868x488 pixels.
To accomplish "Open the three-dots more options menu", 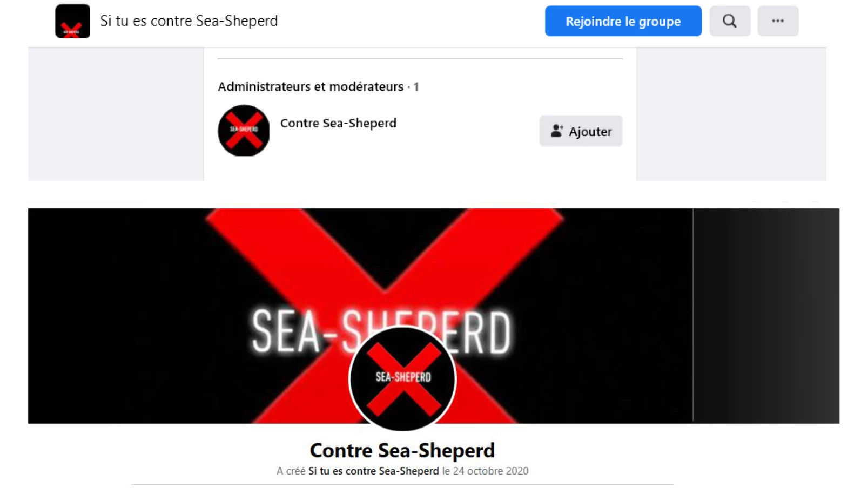I will coord(777,21).
